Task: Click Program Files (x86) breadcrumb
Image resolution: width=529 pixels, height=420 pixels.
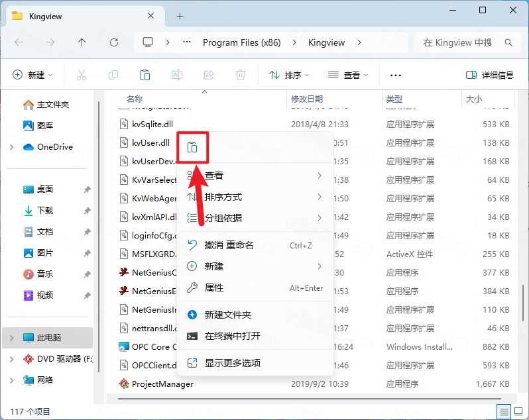Action: click(241, 42)
